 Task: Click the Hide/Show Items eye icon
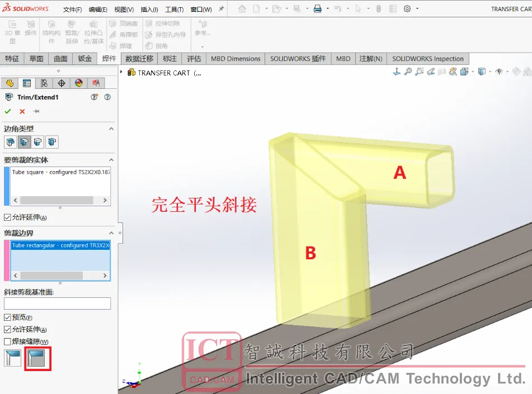point(499,72)
